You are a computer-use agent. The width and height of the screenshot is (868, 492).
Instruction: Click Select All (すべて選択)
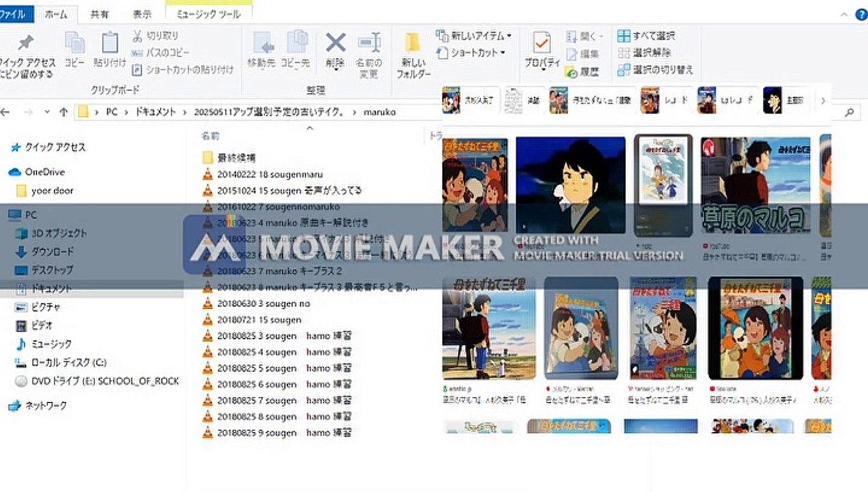coord(647,36)
